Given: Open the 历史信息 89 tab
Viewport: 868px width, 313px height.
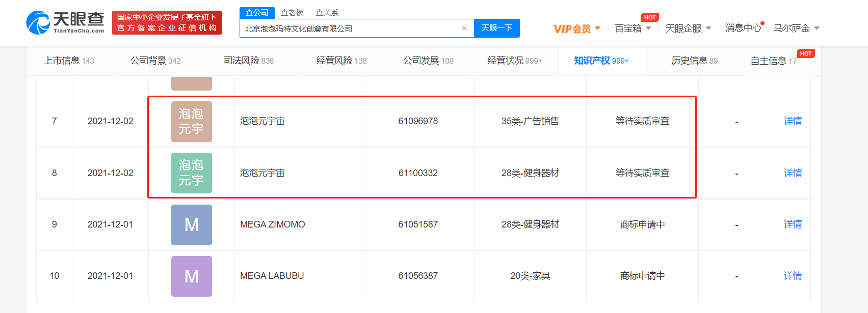Looking at the screenshot, I should point(694,61).
